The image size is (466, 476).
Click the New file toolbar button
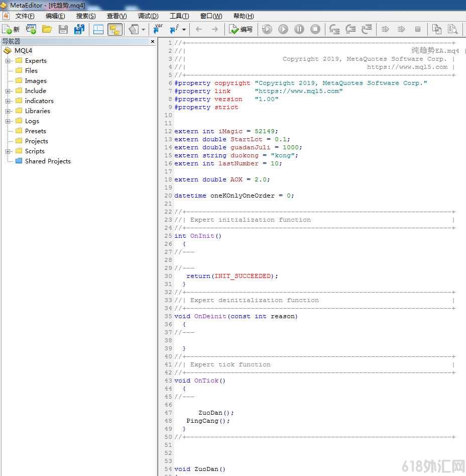tap(11, 29)
